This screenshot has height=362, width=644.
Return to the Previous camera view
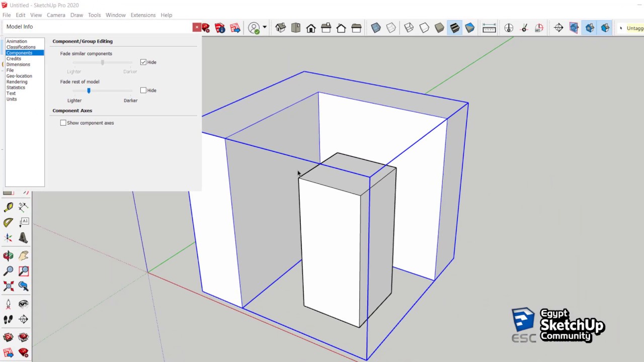24,287
